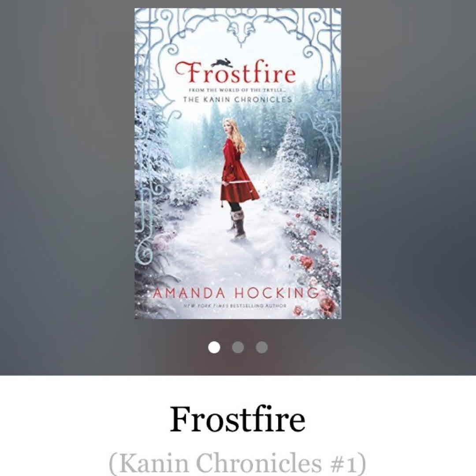Click the New York Times bestselling author line
The width and height of the screenshot is (476, 476).
click(235, 306)
